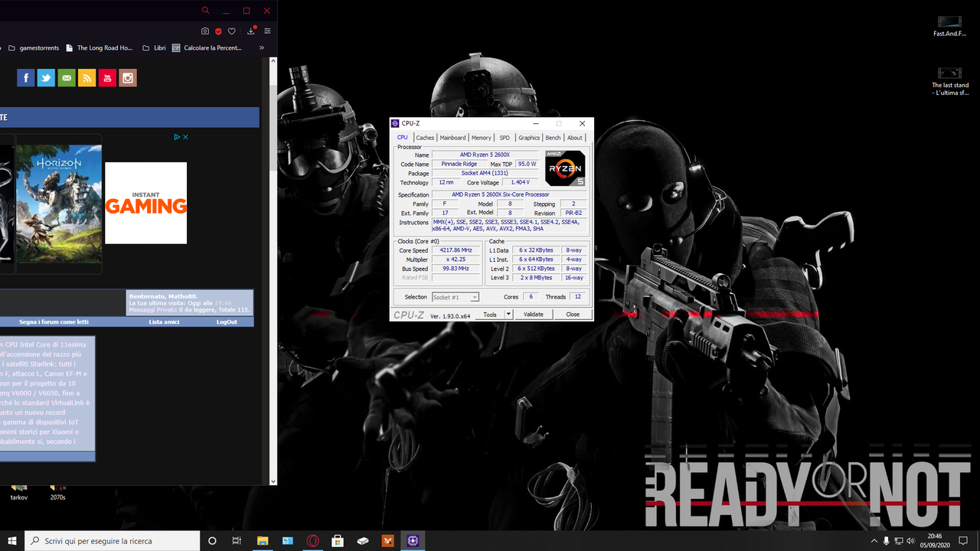Open the red YouTube icon on the webpage

(x=107, y=78)
